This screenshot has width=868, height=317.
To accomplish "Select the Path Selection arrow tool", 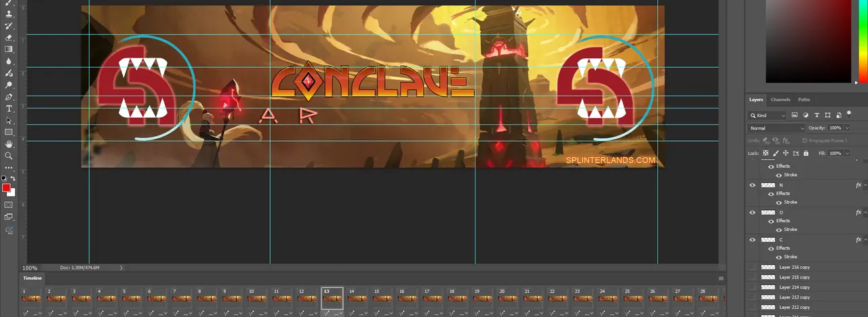I will [x=9, y=121].
